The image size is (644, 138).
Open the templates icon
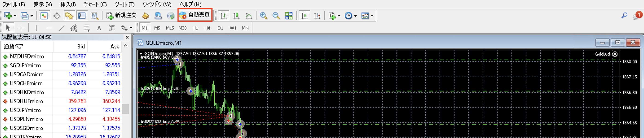point(365,16)
